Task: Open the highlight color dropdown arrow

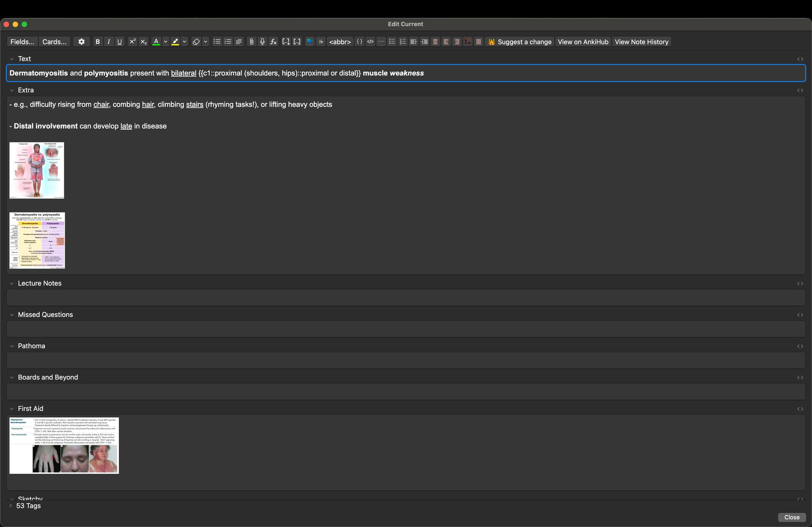Action: (x=184, y=42)
